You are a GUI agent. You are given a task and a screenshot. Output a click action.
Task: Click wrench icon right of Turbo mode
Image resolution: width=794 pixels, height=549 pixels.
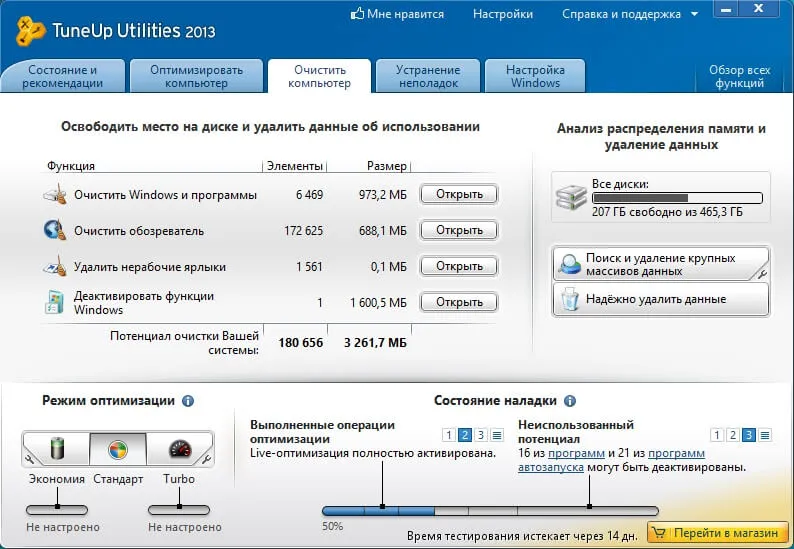pyautogui.click(x=207, y=460)
